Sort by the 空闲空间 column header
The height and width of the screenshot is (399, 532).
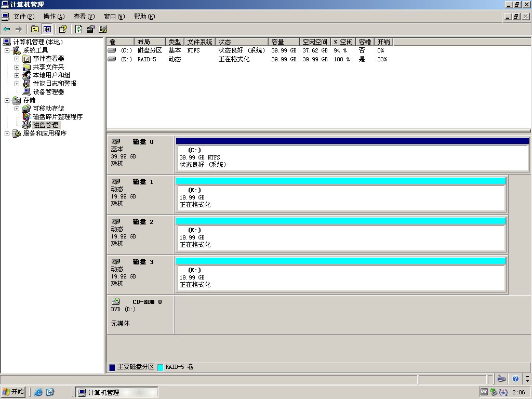click(x=315, y=42)
